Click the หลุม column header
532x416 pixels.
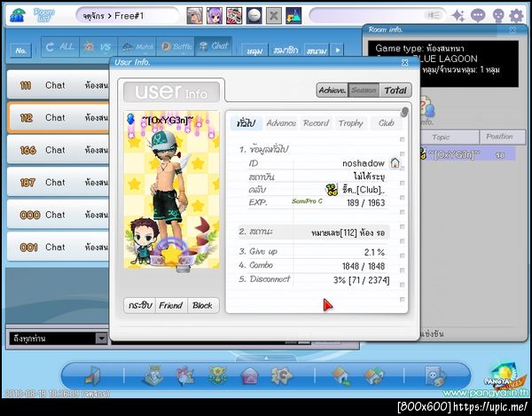[x=254, y=51]
